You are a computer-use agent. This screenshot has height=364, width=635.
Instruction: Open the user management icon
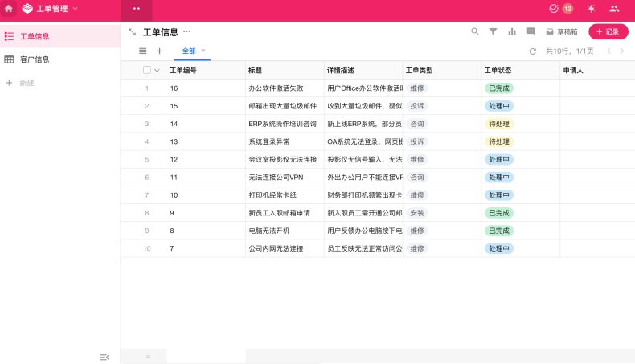[614, 9]
